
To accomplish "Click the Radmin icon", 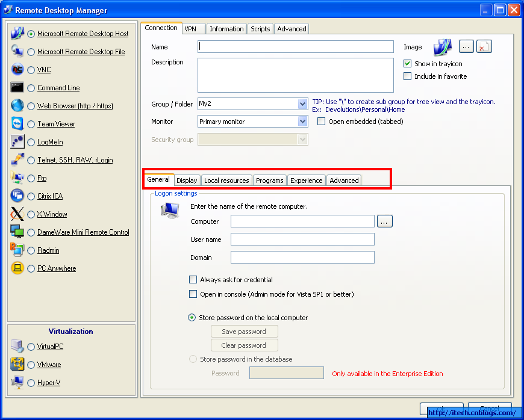I will 17,250.
